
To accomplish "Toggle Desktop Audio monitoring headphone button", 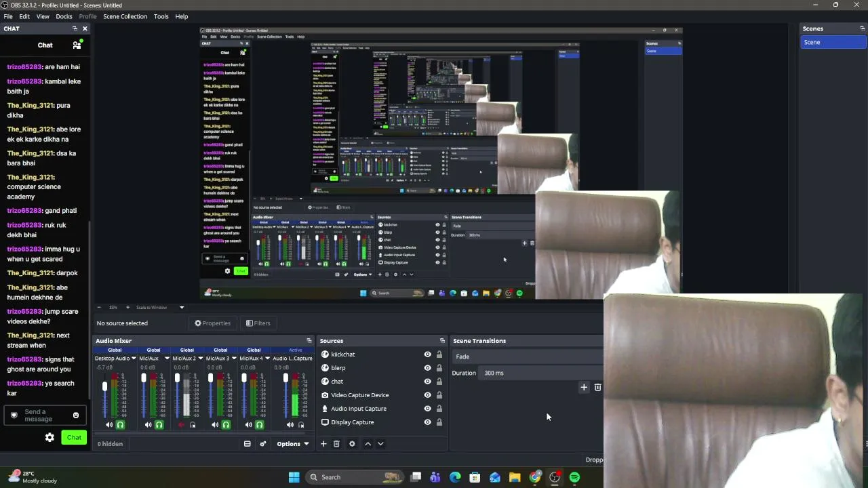I will pos(120,425).
